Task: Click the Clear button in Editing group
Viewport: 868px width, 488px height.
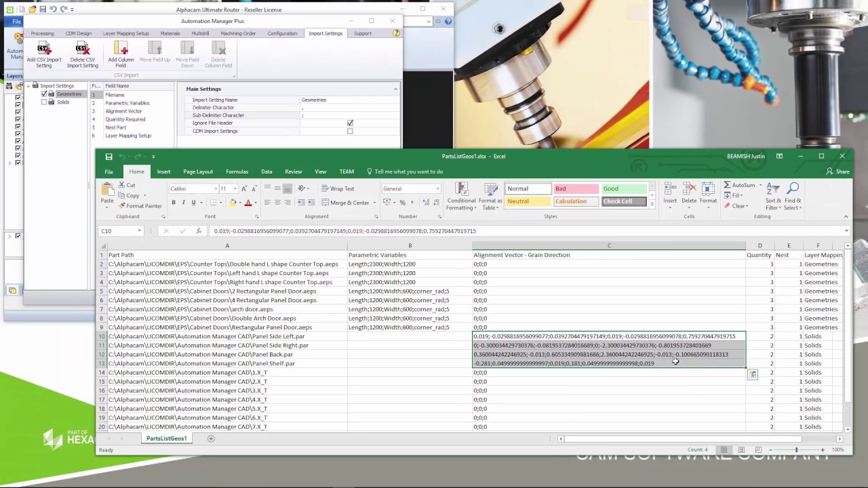Action: [736, 206]
